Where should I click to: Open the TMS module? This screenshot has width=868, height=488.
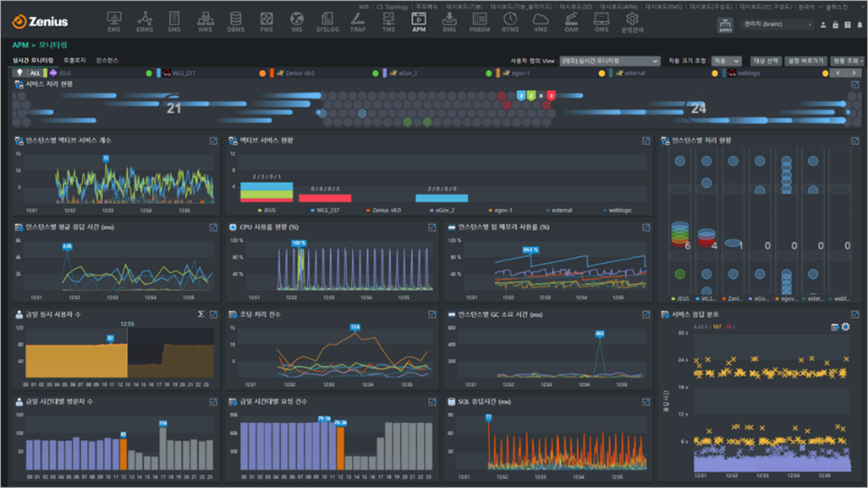click(x=388, y=22)
